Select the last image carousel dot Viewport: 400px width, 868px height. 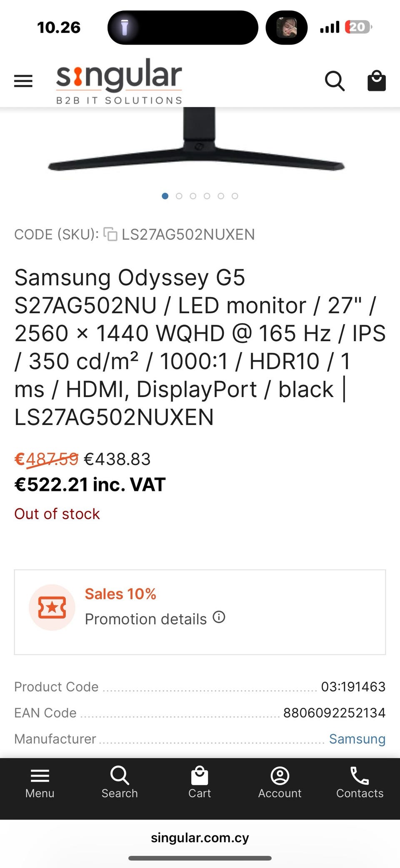pos(235,196)
